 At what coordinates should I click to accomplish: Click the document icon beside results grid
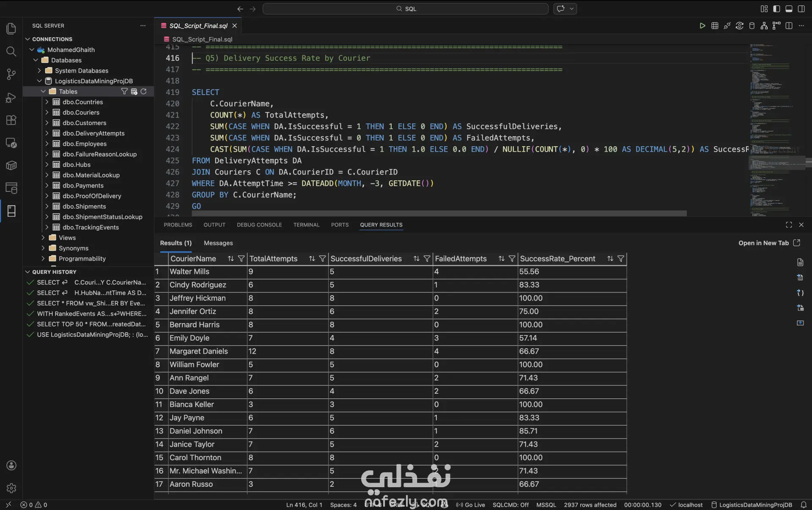[800, 262]
